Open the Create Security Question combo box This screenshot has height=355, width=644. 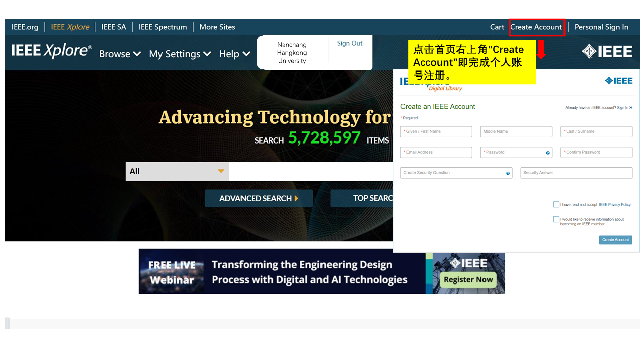pos(456,173)
